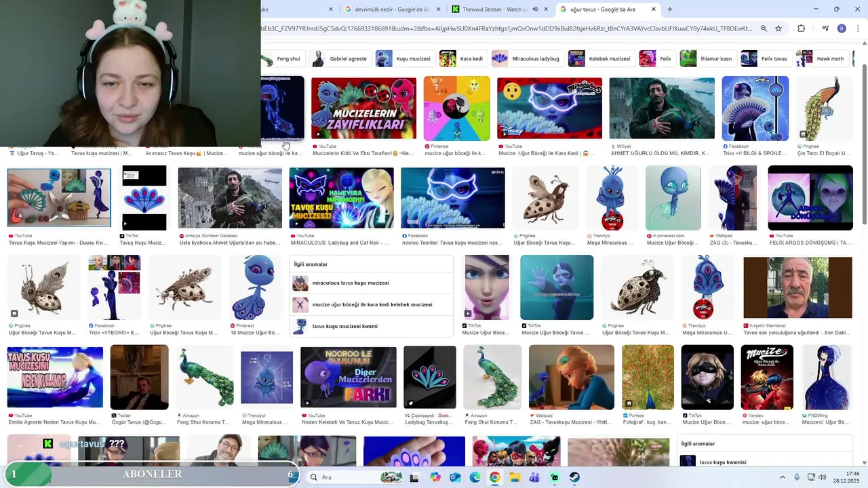Open the Chrome extensions puzzle icon
The image size is (868, 488).
(x=802, y=28)
